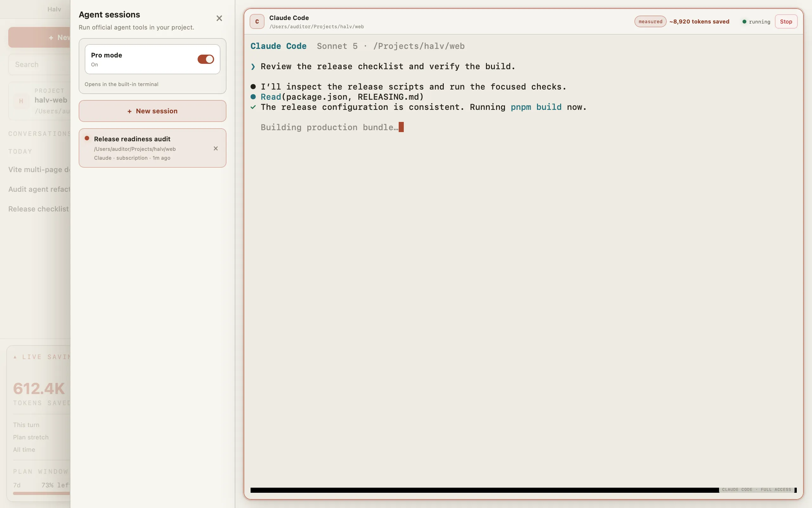The width and height of the screenshot is (812, 508).
Task: Click the Claude Code 'C' avatar icon
Action: coord(257,22)
